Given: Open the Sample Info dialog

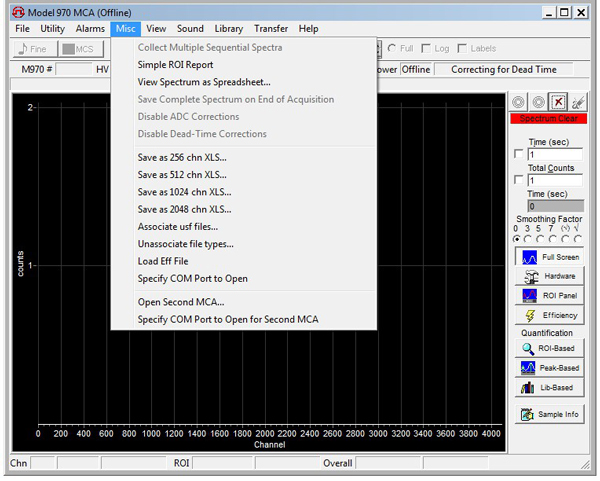Looking at the screenshot, I should pyautogui.click(x=547, y=414).
